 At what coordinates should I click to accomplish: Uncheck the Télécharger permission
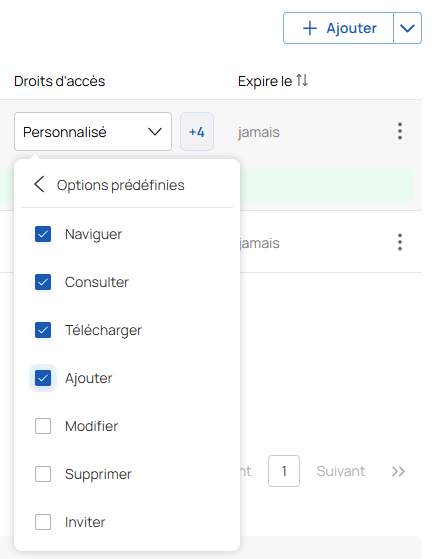pos(43,330)
